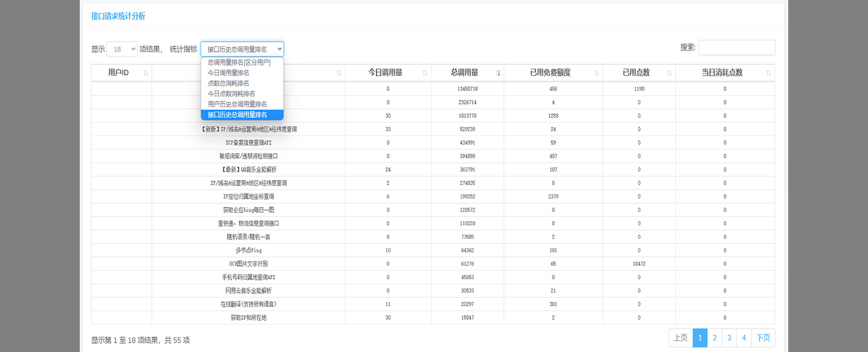The image size is (868, 352).
Task: Select highlighted 接口历史总调用量排名 option
Action: click(x=237, y=115)
